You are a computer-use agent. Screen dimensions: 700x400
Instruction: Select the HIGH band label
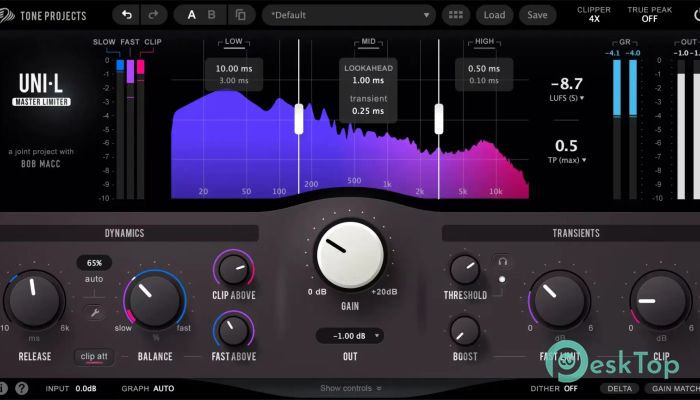pyautogui.click(x=484, y=42)
